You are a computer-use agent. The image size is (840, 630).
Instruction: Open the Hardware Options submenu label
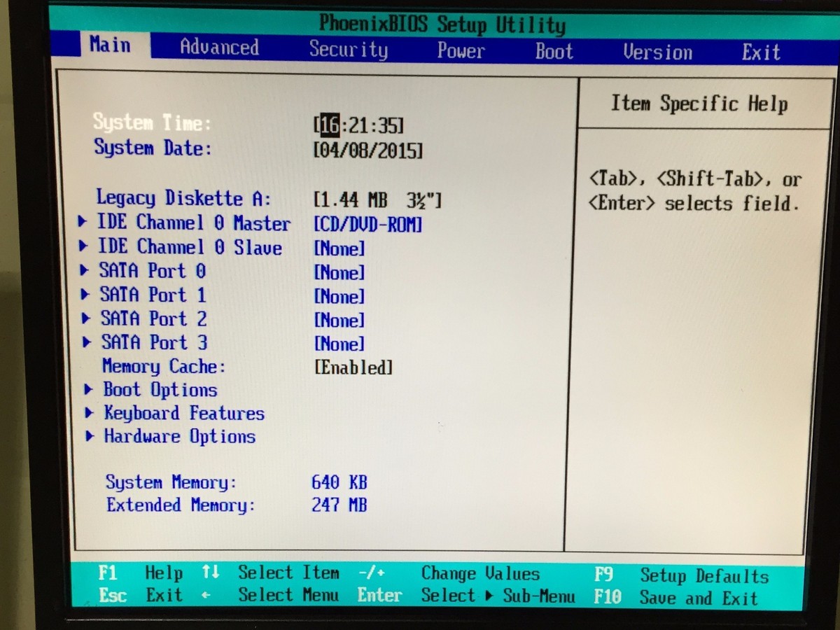click(x=180, y=436)
